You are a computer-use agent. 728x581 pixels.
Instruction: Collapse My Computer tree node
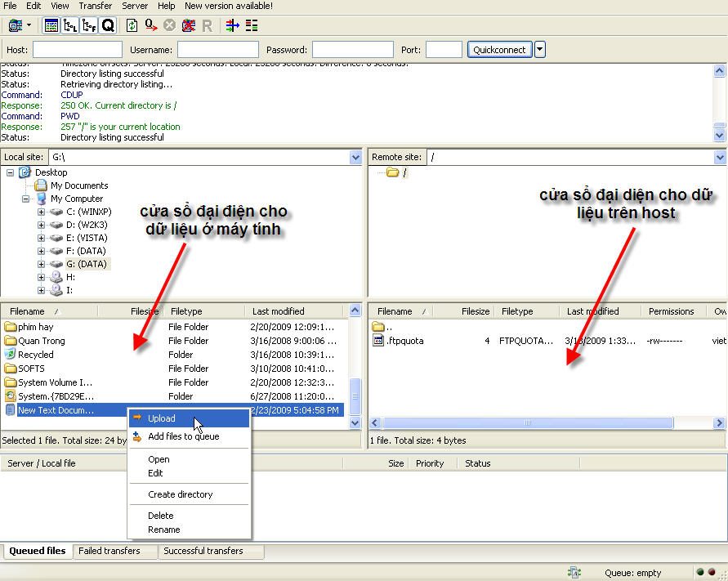(25, 199)
